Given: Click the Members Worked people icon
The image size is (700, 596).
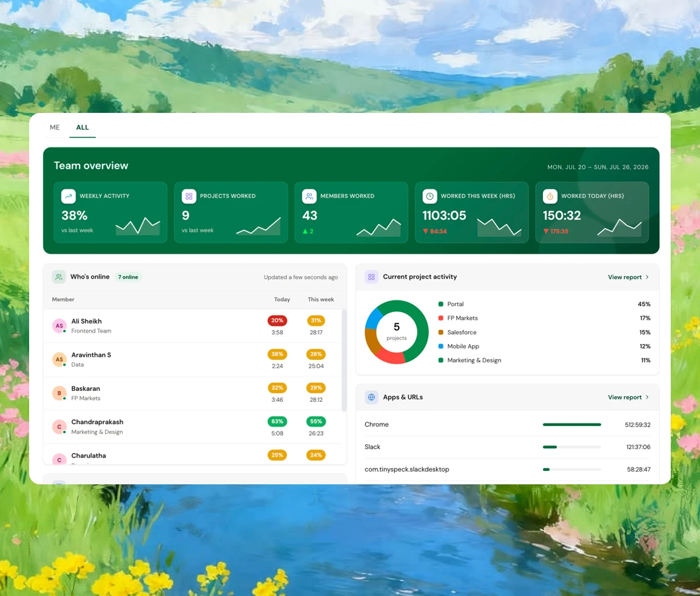Looking at the screenshot, I should (x=309, y=196).
